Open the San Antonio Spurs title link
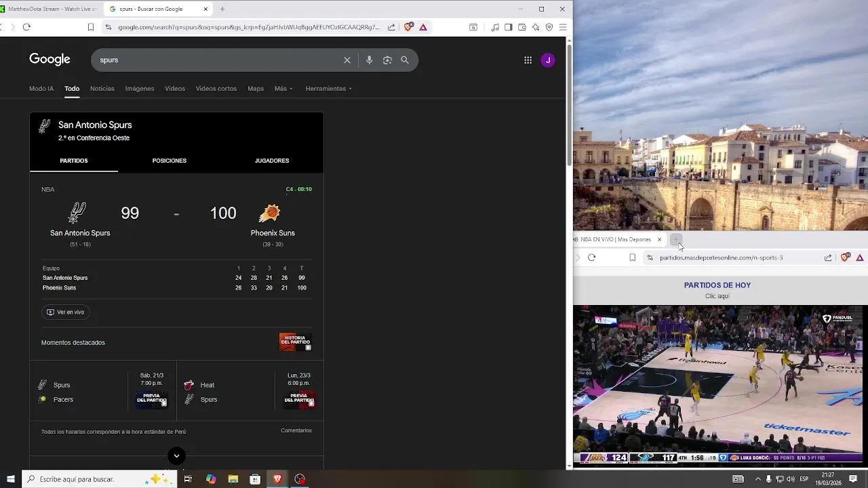 95,125
